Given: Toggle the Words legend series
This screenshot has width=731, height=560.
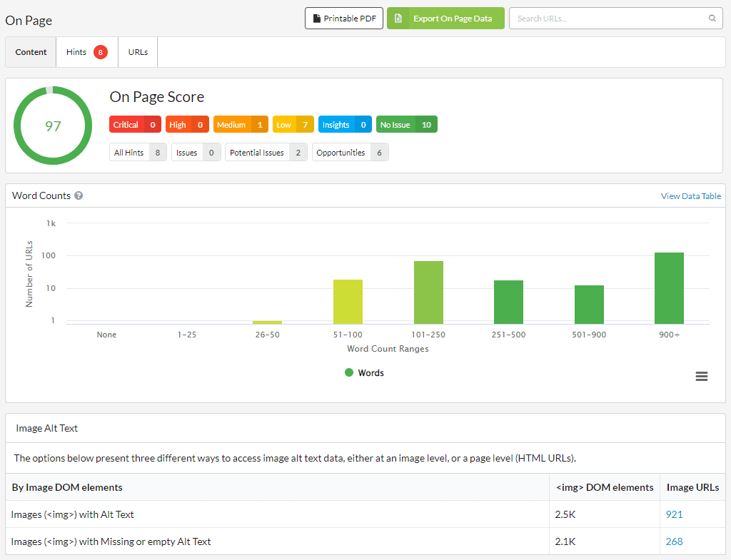Looking at the screenshot, I should coord(365,372).
